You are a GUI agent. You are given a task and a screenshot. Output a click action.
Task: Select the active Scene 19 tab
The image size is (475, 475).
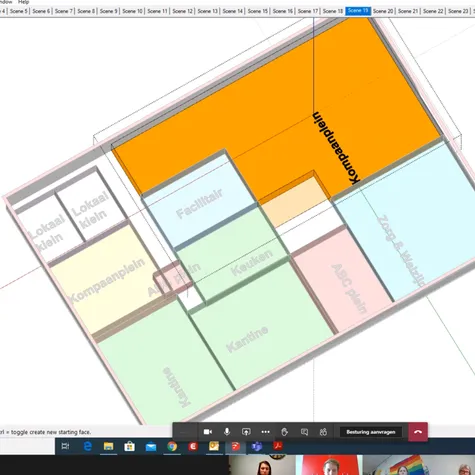pyautogui.click(x=358, y=11)
